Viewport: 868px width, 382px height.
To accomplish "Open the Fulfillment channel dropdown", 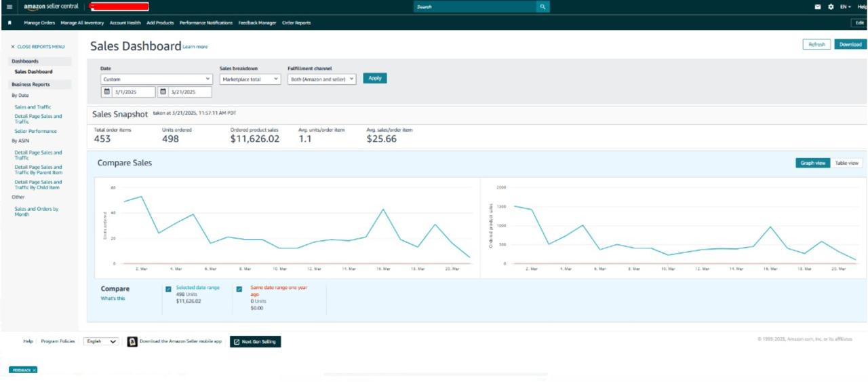I will pyautogui.click(x=322, y=79).
